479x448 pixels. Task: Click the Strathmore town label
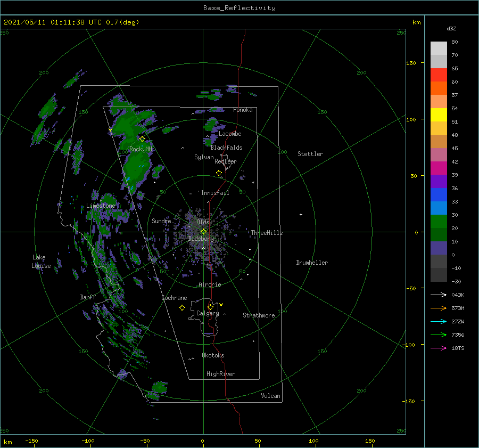click(x=259, y=315)
